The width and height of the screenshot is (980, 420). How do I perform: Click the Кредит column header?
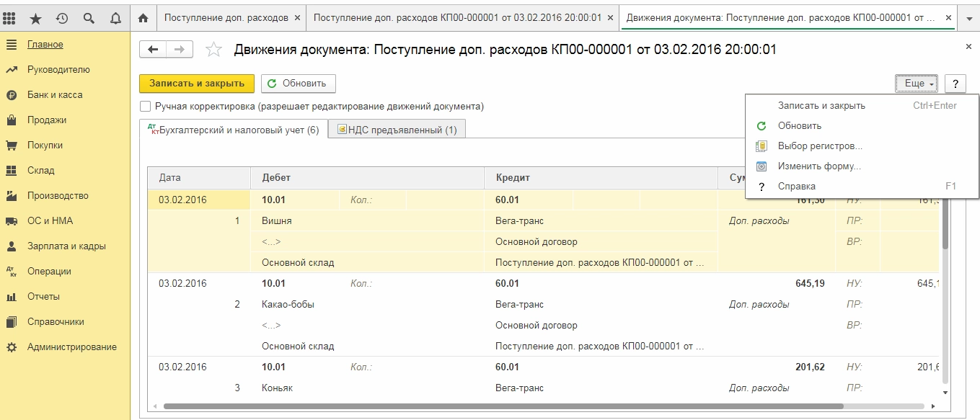point(601,177)
